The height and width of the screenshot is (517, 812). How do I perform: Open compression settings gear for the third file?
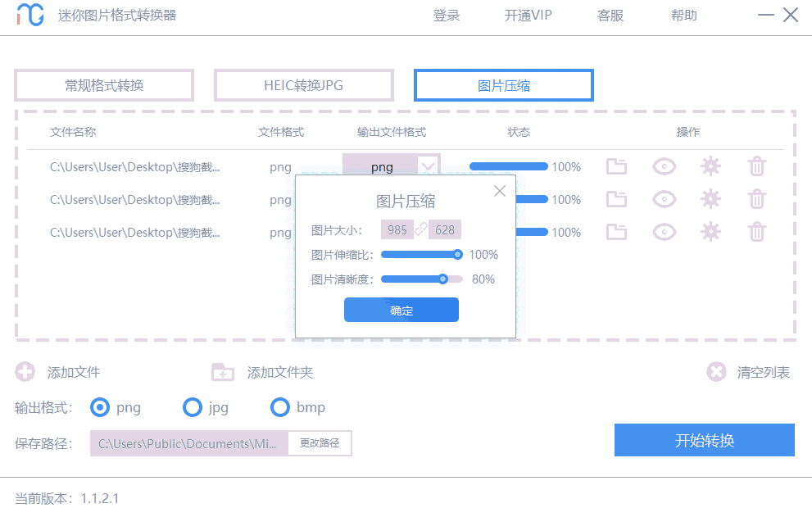710,232
